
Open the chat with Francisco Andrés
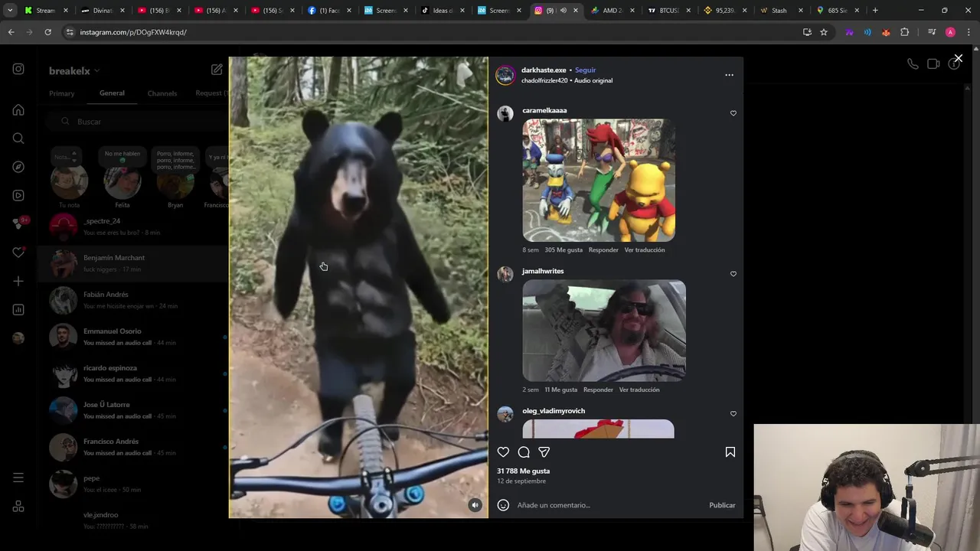tap(133, 447)
